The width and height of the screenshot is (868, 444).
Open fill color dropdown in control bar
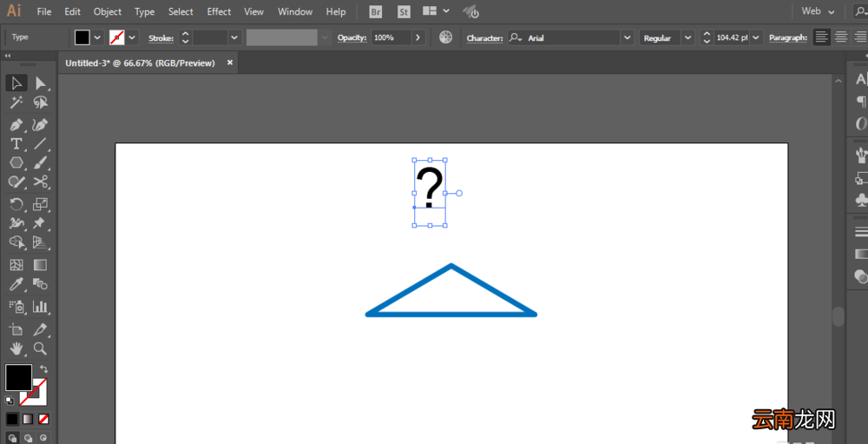click(98, 37)
